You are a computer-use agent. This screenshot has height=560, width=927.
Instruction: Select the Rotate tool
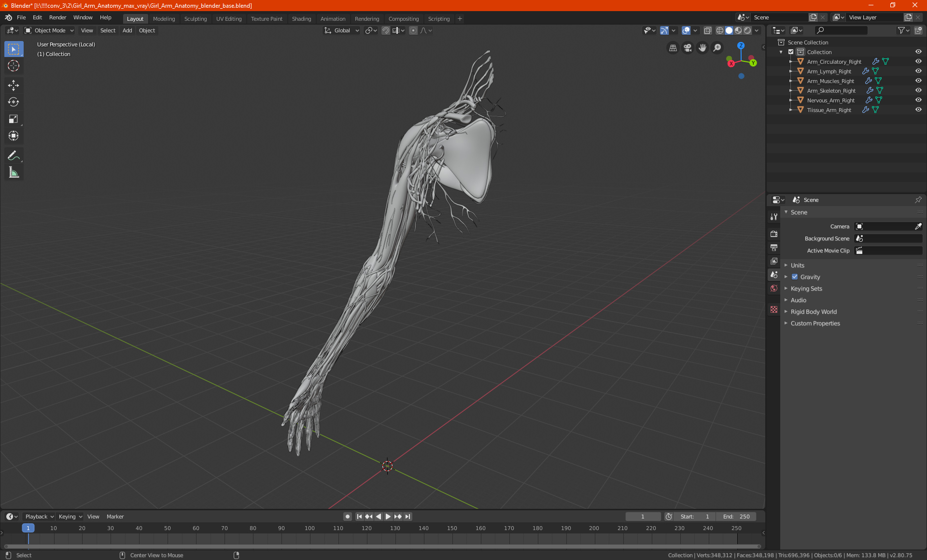coord(14,102)
